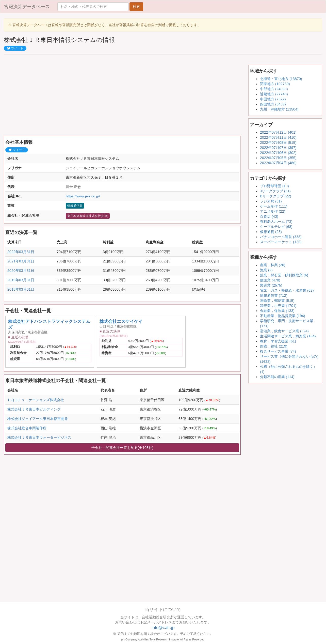Viewport: 326px width, 644px height.
Task: Open ＵＱコミュニケーションズ株式会社 company page
Action: [x=36, y=400]
